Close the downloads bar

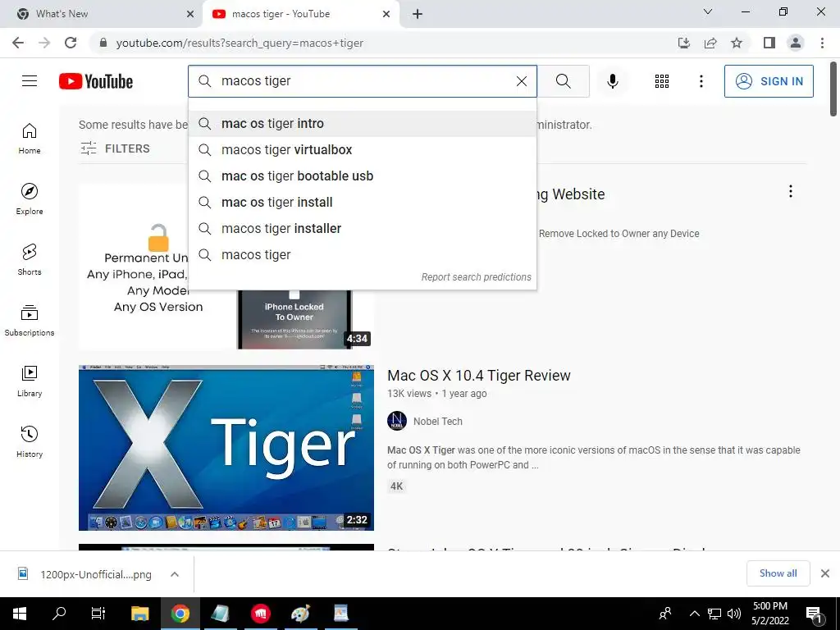825,573
